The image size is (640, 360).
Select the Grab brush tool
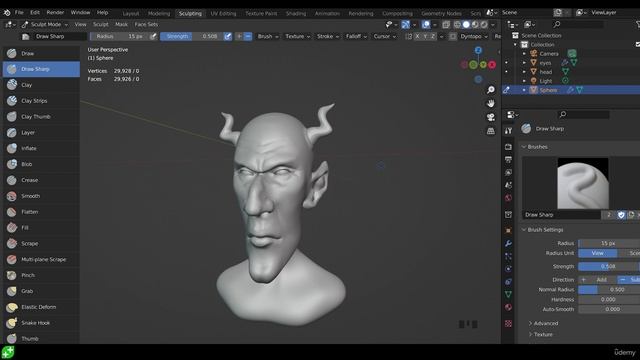[x=41, y=291]
